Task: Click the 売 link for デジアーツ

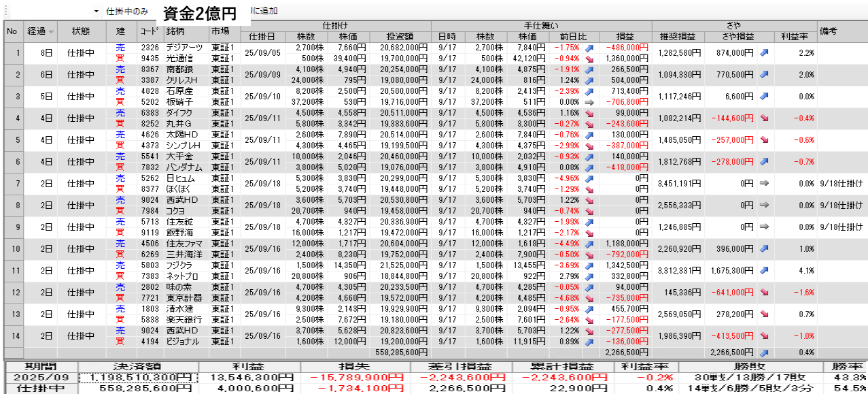Action: click(x=120, y=48)
